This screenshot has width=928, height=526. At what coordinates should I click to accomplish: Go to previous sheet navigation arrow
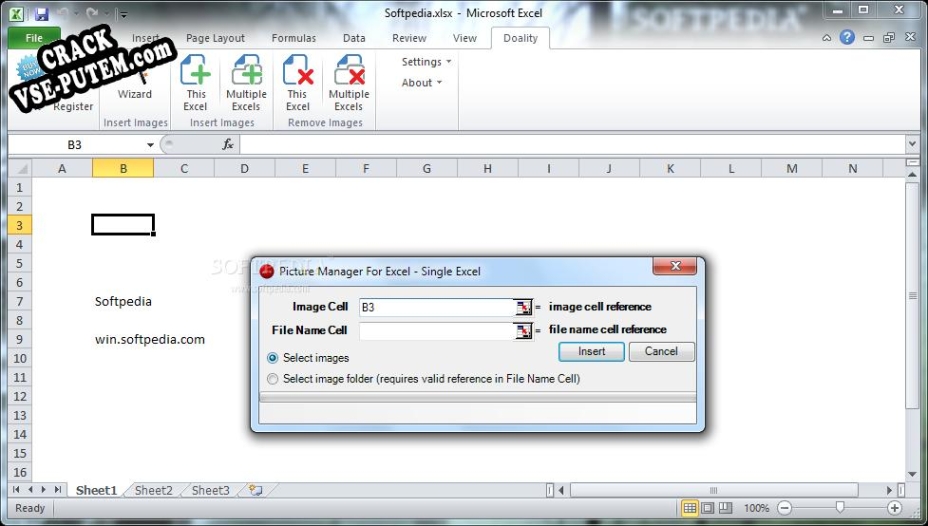[30, 490]
